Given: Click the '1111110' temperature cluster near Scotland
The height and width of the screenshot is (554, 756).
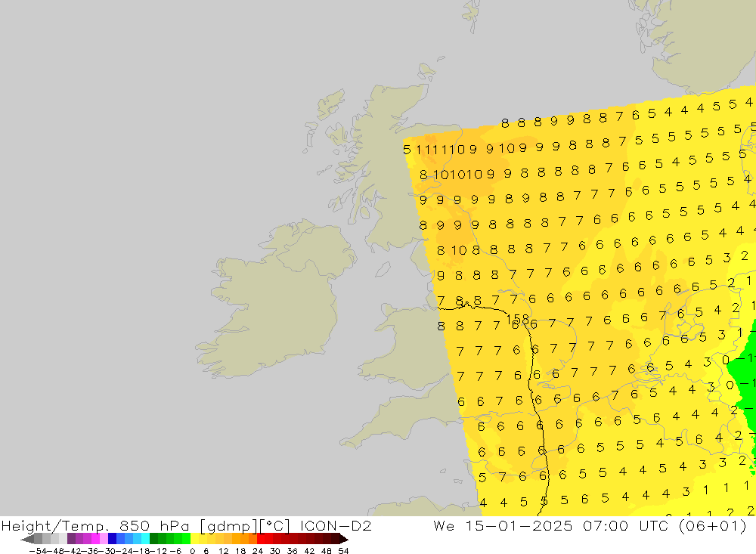Looking at the screenshot, I should 441,150.
